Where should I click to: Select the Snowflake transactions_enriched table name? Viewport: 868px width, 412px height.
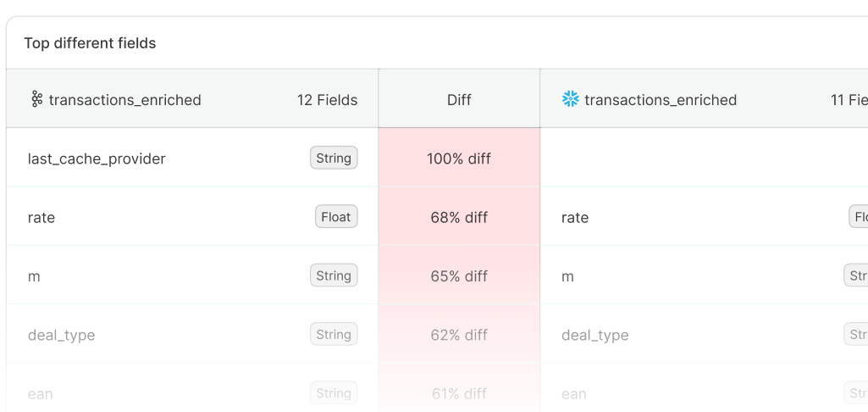tap(661, 100)
